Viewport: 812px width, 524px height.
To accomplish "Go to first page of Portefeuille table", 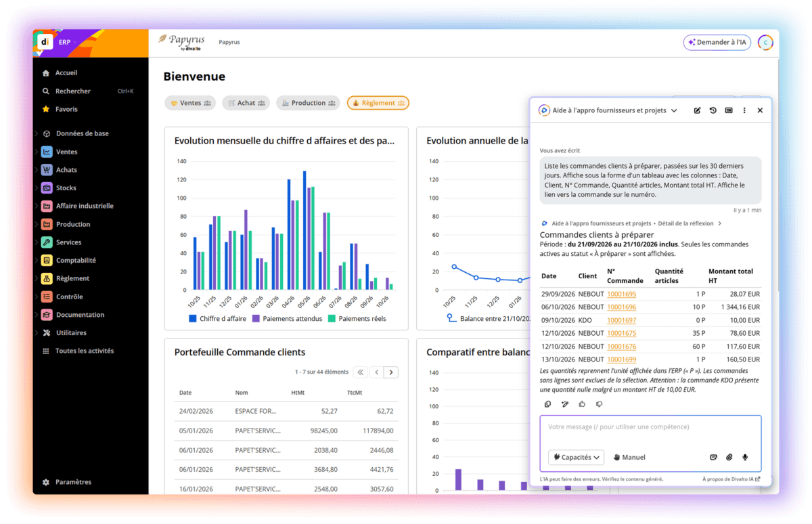I will (x=361, y=372).
